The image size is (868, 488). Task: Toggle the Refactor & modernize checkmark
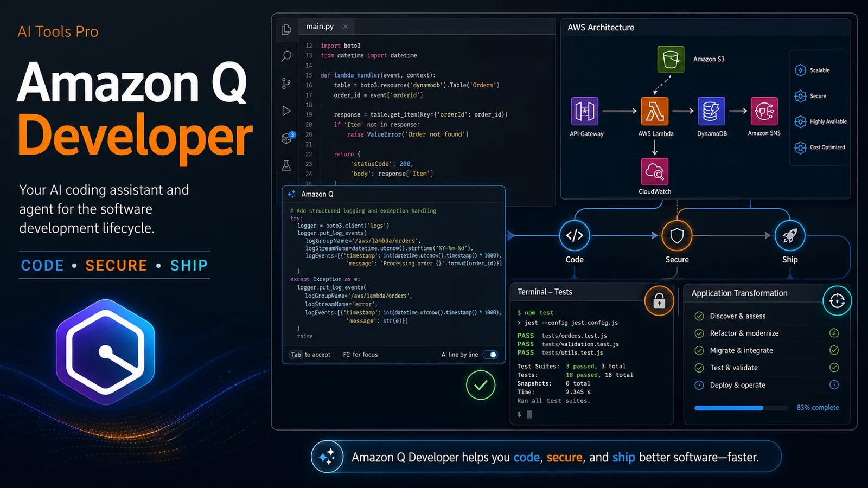(x=700, y=333)
